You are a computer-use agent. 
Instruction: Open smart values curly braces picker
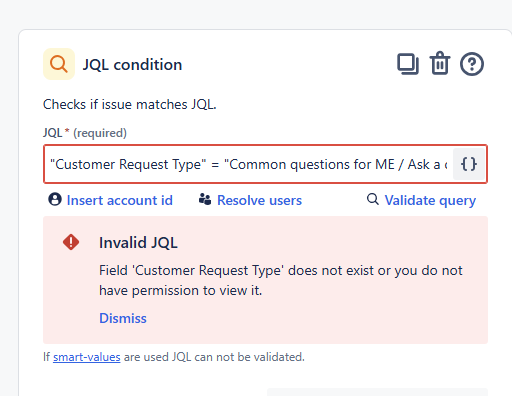(x=469, y=164)
